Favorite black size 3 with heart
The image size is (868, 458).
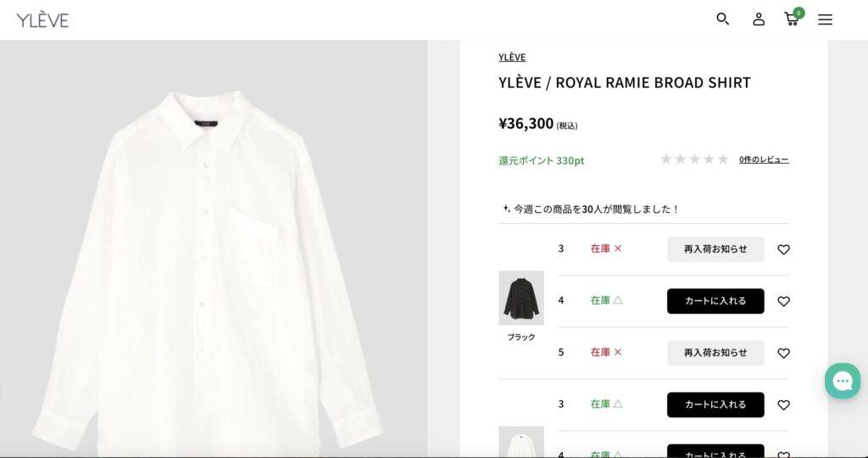pyautogui.click(x=783, y=249)
